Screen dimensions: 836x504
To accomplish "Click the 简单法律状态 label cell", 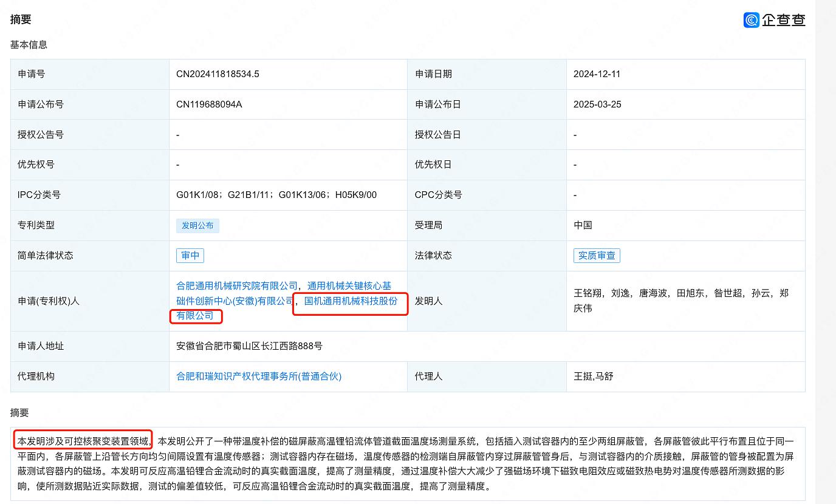I will 90,256.
